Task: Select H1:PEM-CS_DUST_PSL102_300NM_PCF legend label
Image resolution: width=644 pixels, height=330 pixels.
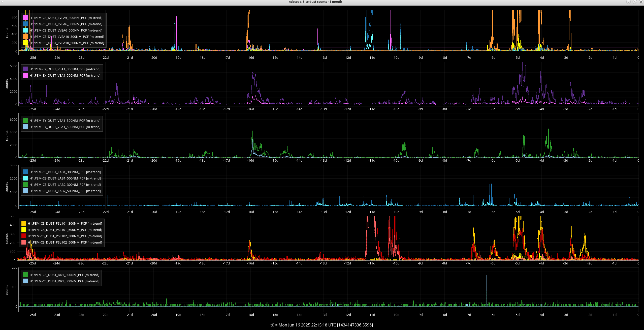Action: coord(65,236)
